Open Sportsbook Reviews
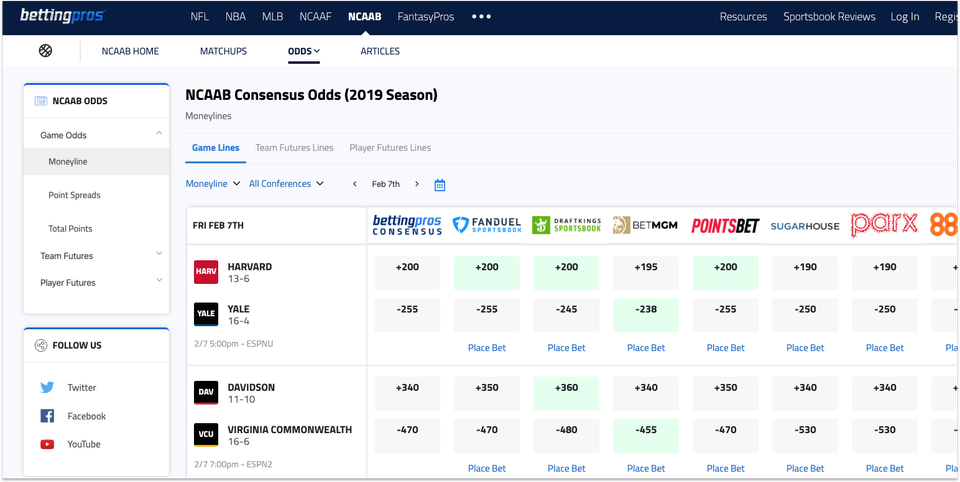This screenshot has width=960, height=482. (830, 17)
